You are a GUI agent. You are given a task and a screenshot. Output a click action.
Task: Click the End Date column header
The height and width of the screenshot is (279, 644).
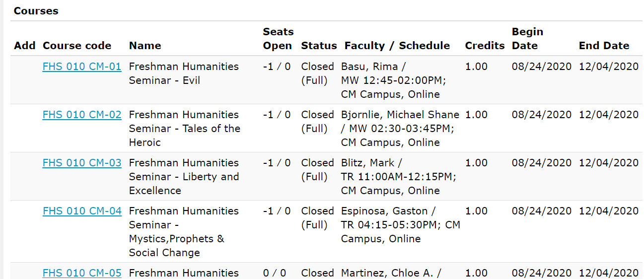coord(604,46)
